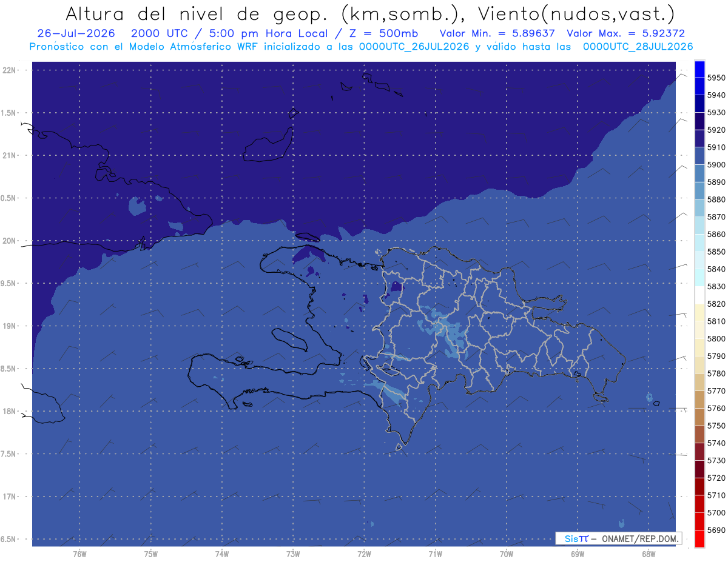728x562 pixels.
Task: Click the '5690' legend value
Action: click(x=716, y=530)
